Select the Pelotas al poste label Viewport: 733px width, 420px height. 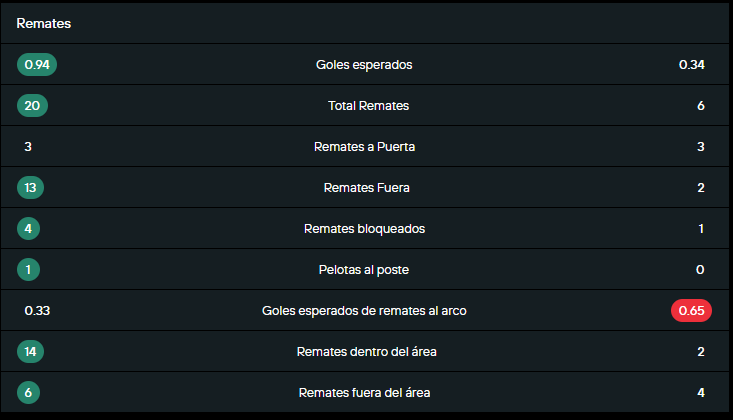[x=364, y=270]
